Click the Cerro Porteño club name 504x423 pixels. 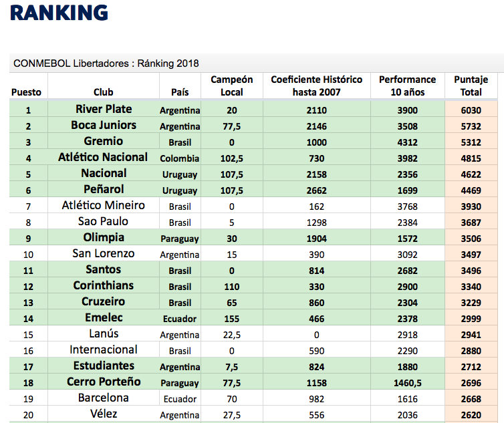point(104,382)
